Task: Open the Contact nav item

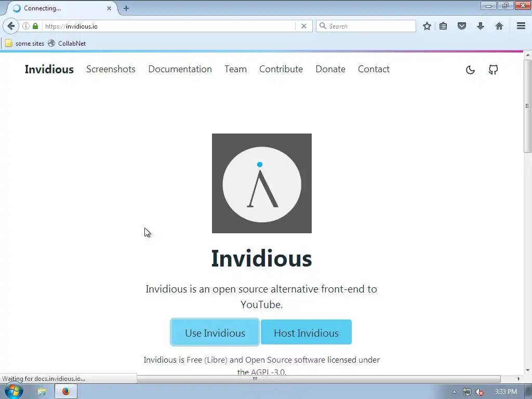Action: (x=374, y=69)
